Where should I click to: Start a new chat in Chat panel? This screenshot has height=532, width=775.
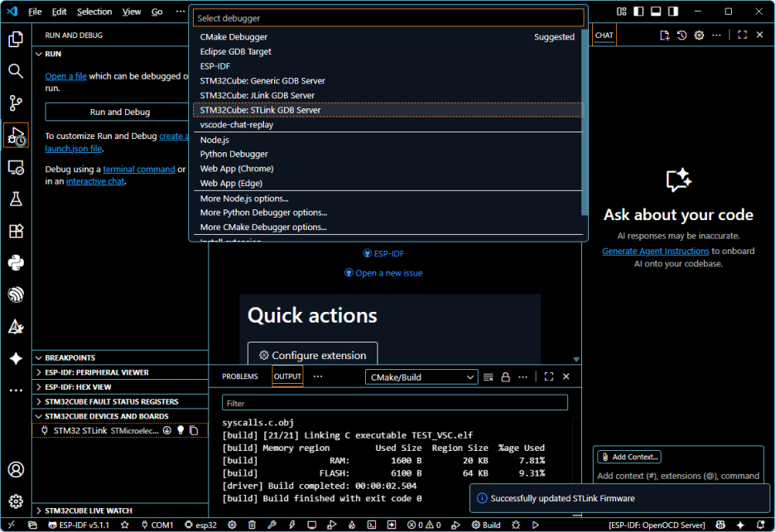point(665,35)
